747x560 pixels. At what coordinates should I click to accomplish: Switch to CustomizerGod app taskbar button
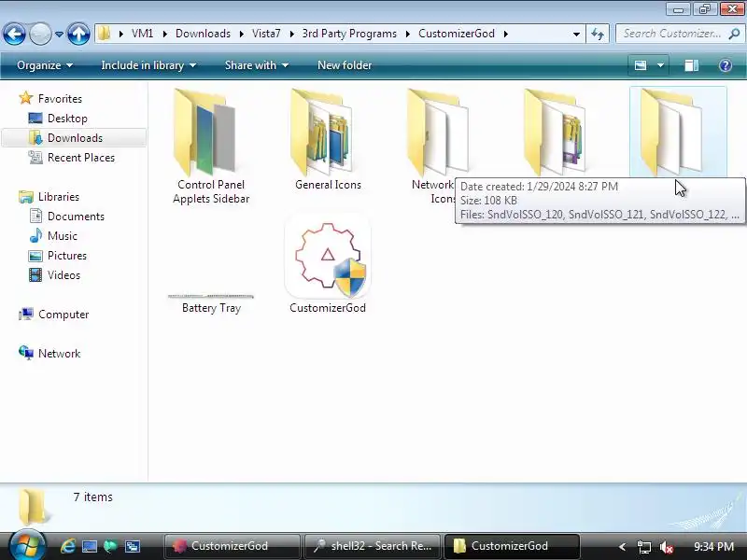232,546
